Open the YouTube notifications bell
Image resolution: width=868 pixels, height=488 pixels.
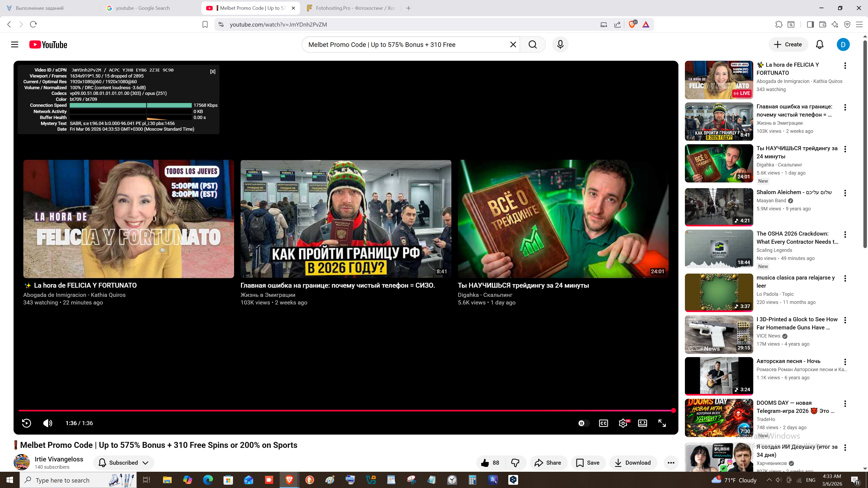pyautogui.click(x=819, y=44)
